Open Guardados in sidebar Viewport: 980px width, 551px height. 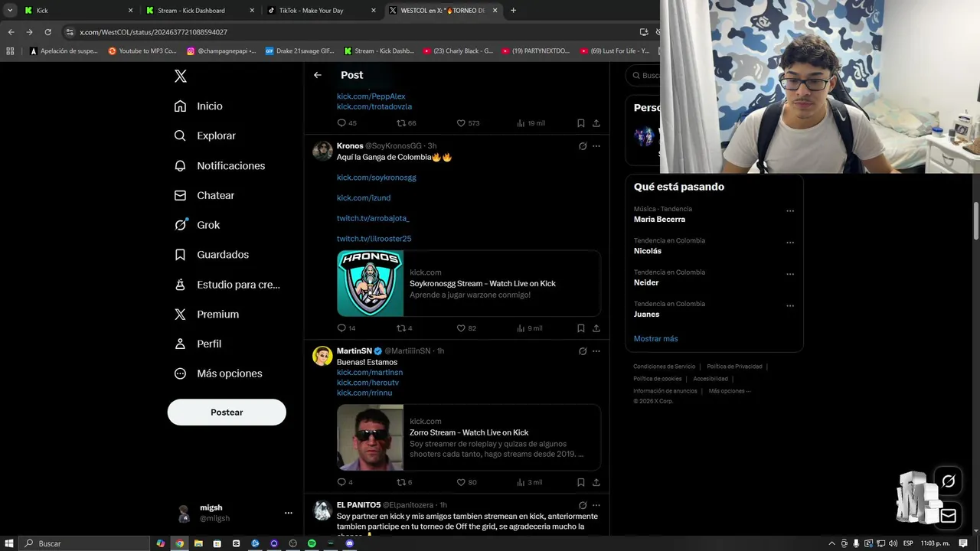click(x=211, y=255)
